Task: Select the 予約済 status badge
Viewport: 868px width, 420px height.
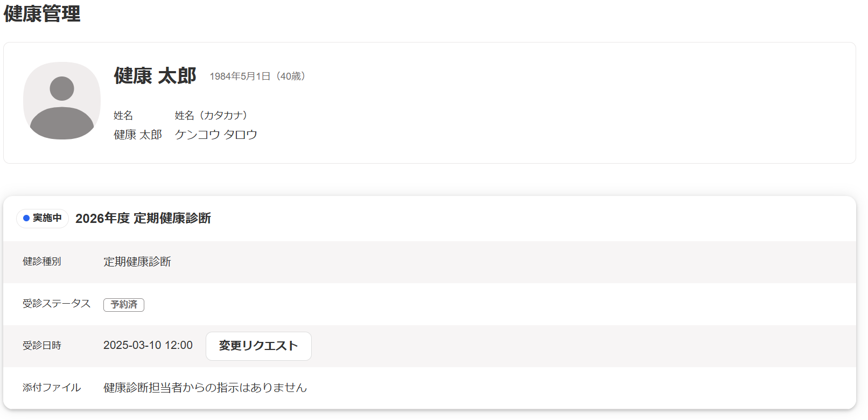Action: click(x=124, y=304)
